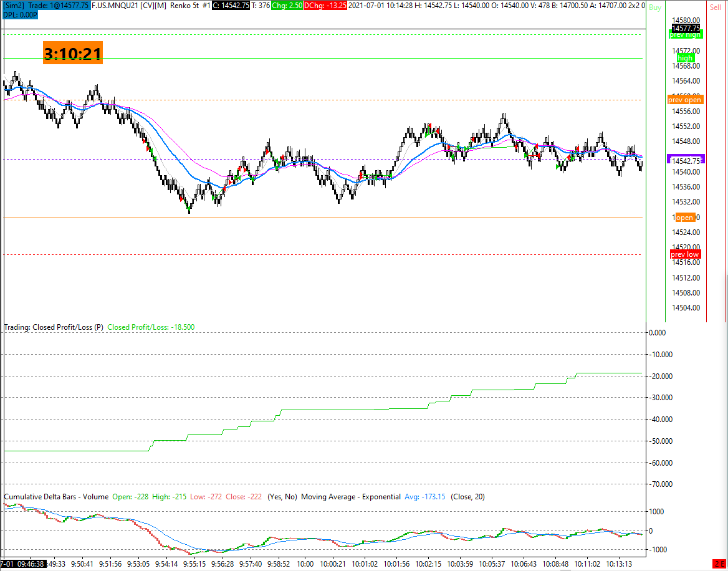Click the 14580.00 price axis label
The width and height of the screenshot is (728, 571).
coord(686,21)
